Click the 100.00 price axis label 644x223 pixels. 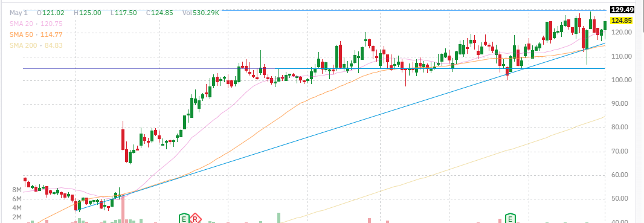tap(622, 80)
